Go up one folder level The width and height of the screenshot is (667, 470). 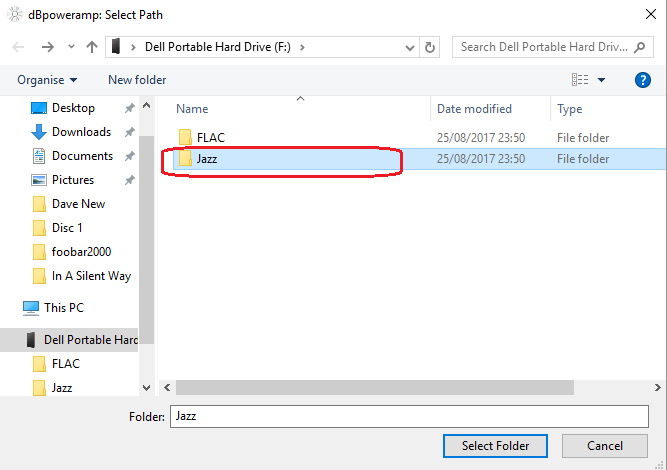coord(92,47)
